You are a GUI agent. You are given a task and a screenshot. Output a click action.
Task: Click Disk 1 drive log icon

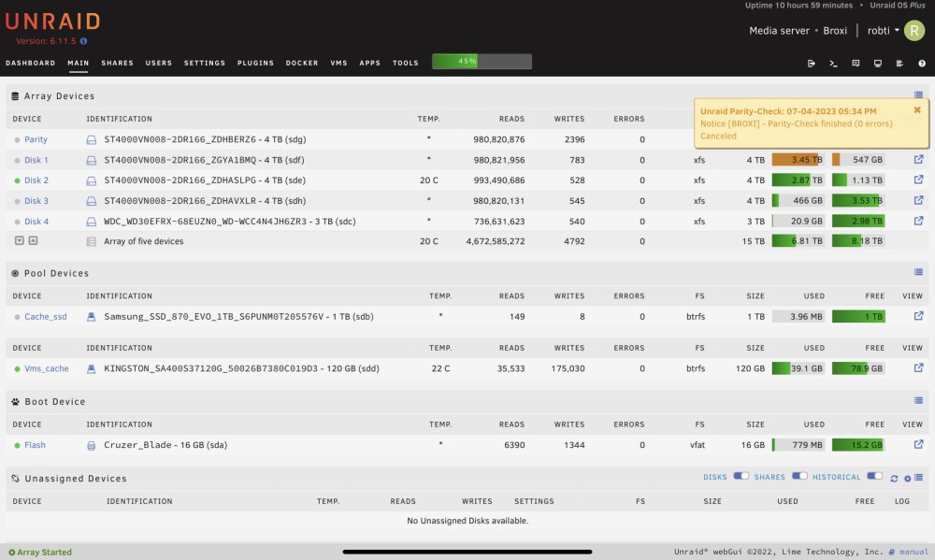click(x=92, y=160)
